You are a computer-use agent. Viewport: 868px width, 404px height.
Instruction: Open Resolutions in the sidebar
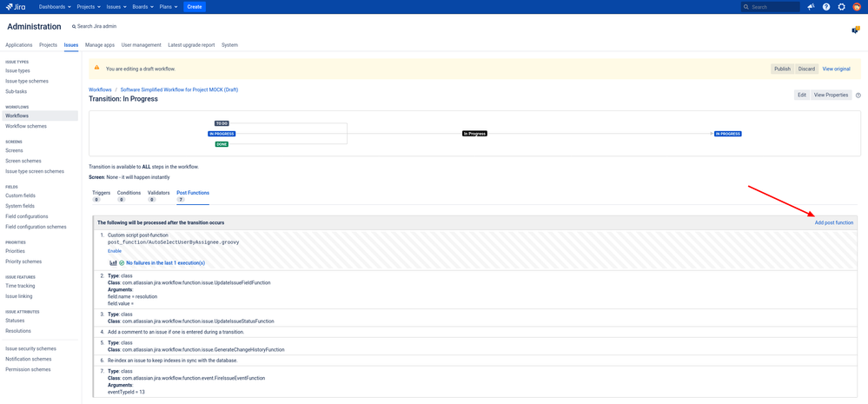pyautogui.click(x=18, y=331)
